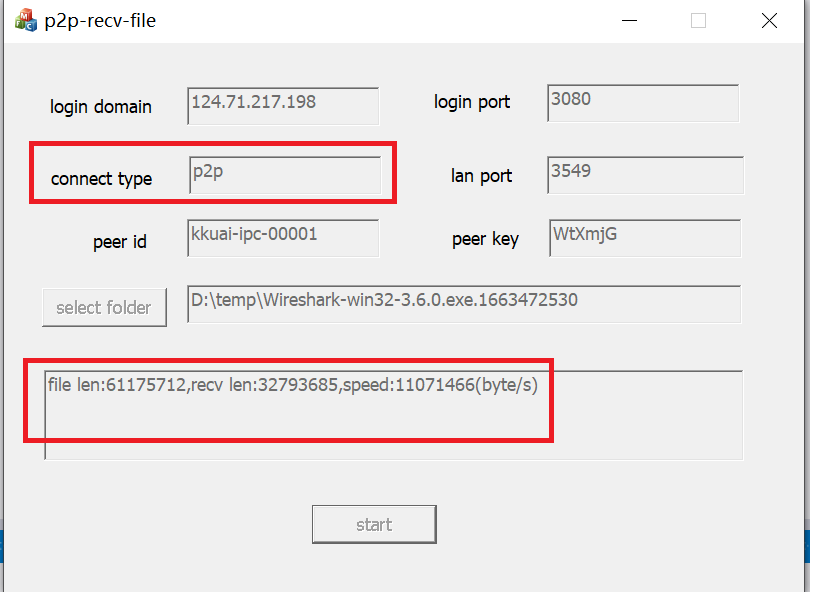Click the window title text p2p-recv-file
The height and width of the screenshot is (606, 816).
100,21
